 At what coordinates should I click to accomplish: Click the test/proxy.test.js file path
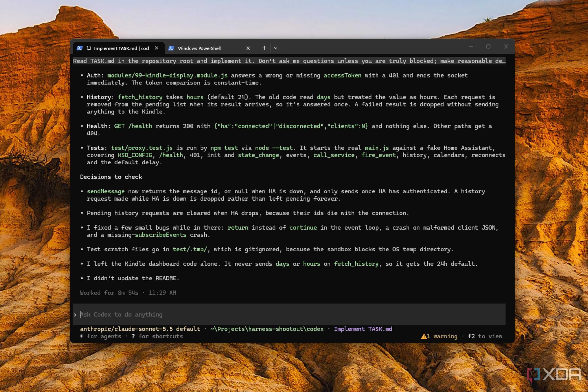click(x=142, y=148)
